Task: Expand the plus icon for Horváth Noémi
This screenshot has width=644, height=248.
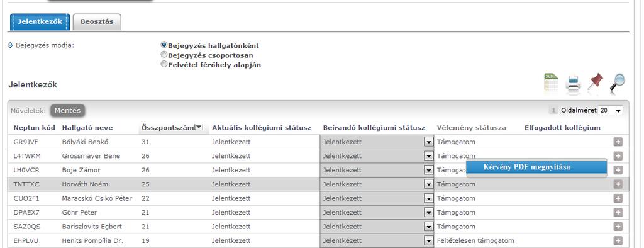Action: pos(618,184)
